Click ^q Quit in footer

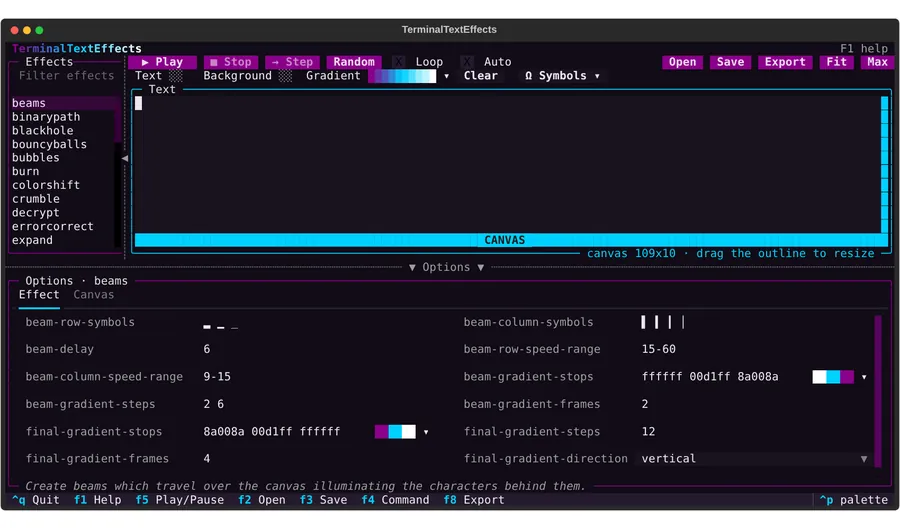[x=36, y=500]
